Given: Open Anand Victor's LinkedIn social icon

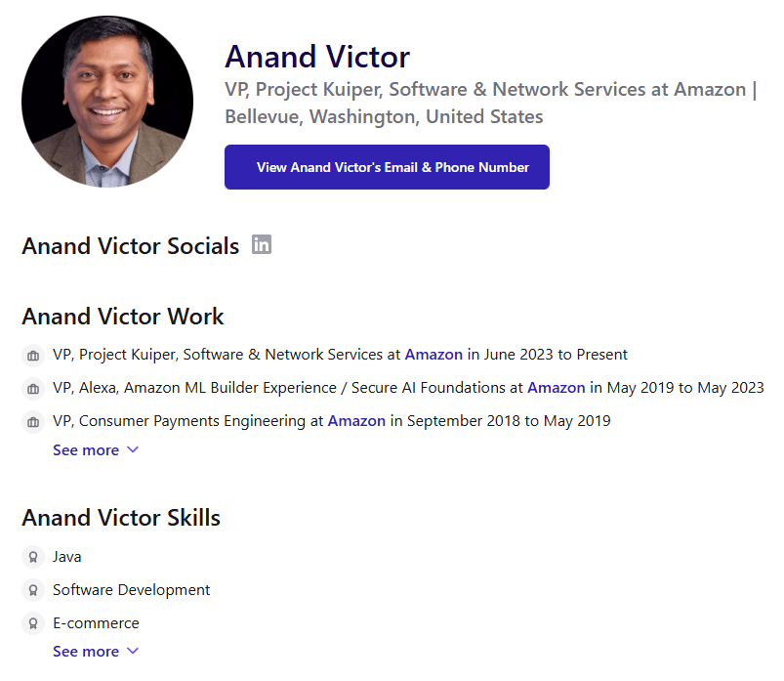Looking at the screenshot, I should [262, 244].
